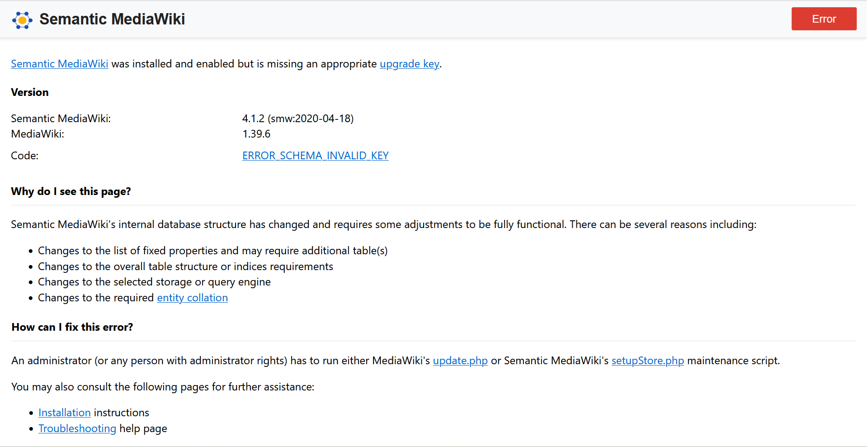
Task: Click the bullet about overall table structure
Action: click(x=185, y=266)
